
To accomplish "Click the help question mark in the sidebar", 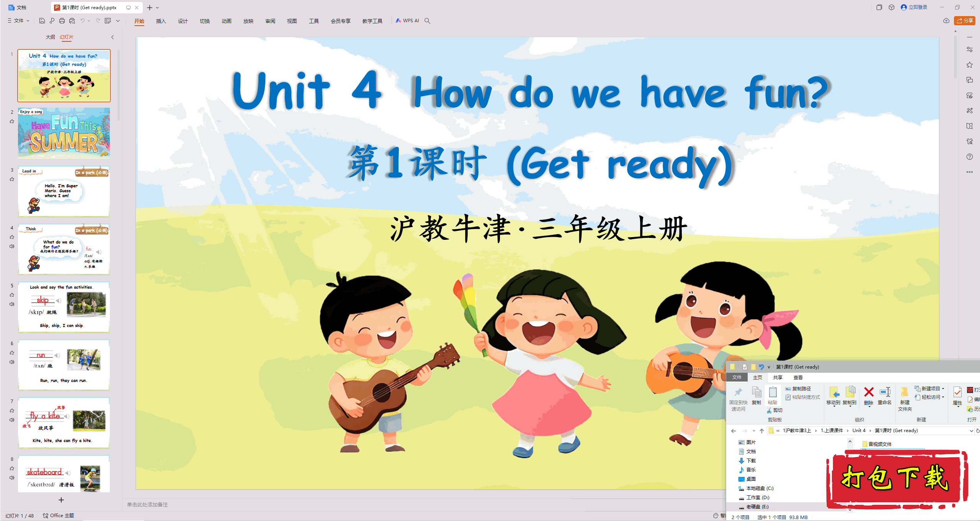I will (x=970, y=157).
